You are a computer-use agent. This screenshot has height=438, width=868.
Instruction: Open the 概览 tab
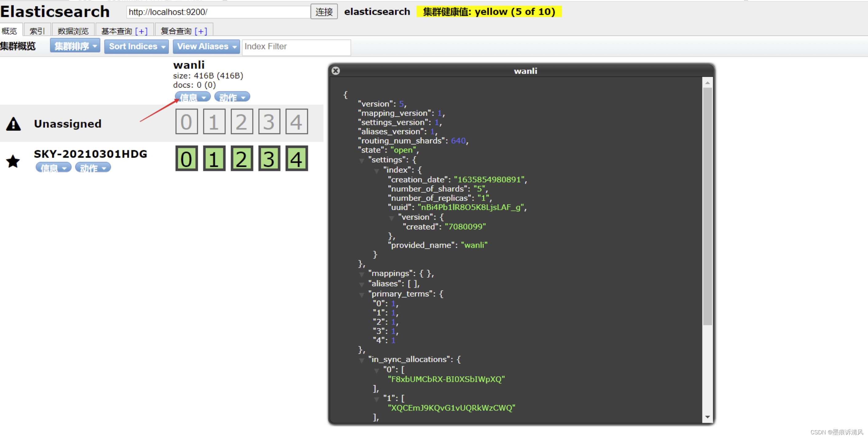pos(10,31)
